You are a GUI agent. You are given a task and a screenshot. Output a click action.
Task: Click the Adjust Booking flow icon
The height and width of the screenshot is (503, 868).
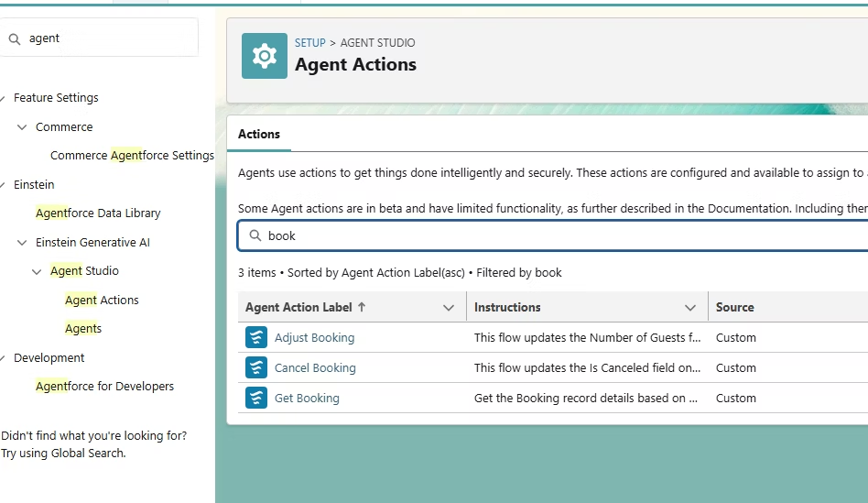(x=256, y=337)
